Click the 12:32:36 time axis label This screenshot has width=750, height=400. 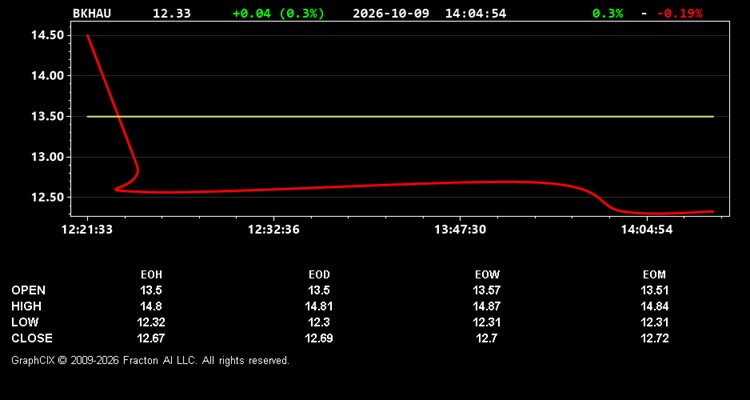(x=274, y=230)
